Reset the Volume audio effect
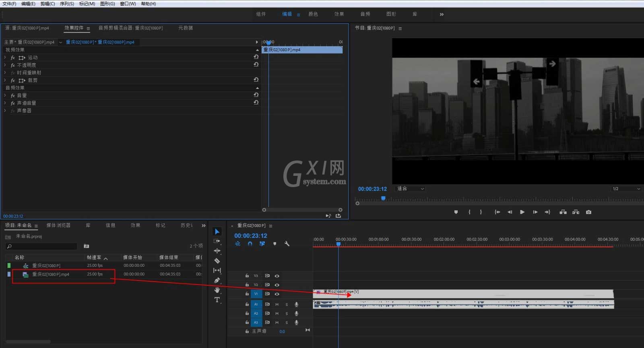 pyautogui.click(x=256, y=95)
